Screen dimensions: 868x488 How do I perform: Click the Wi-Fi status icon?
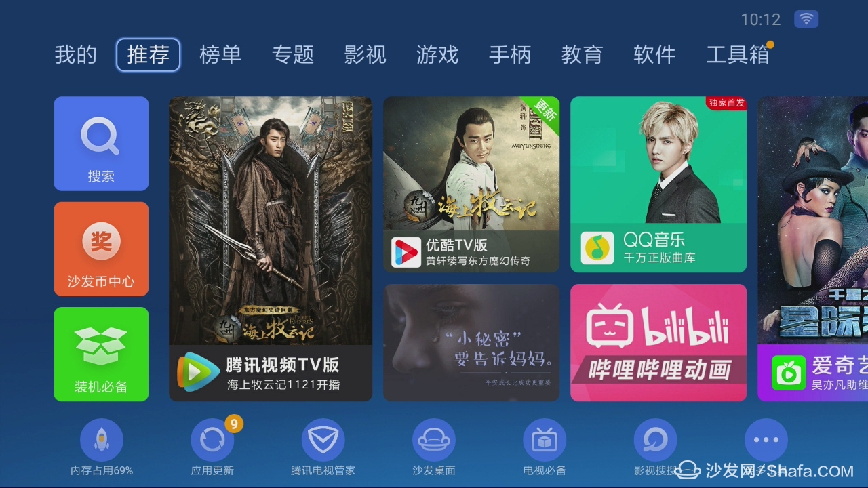[x=806, y=19]
